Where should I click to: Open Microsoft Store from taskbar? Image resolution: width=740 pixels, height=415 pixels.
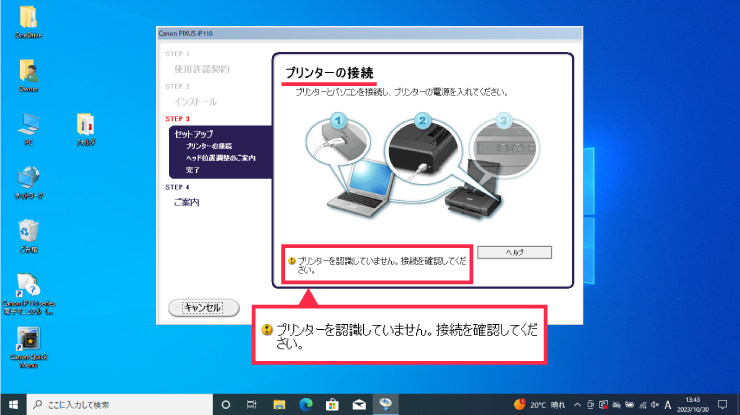332,404
